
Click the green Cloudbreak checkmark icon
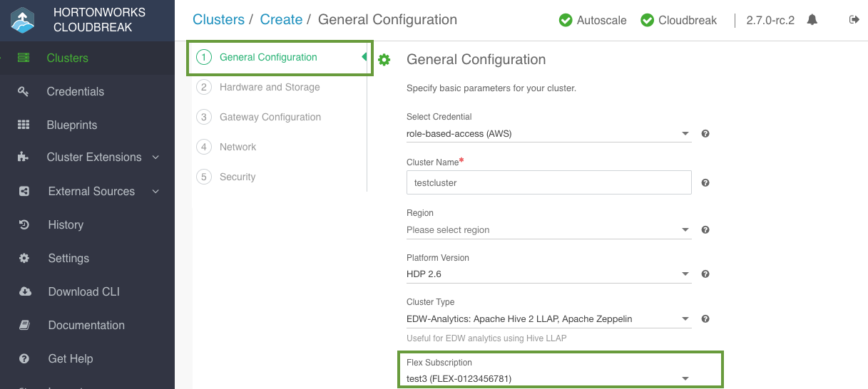click(648, 20)
